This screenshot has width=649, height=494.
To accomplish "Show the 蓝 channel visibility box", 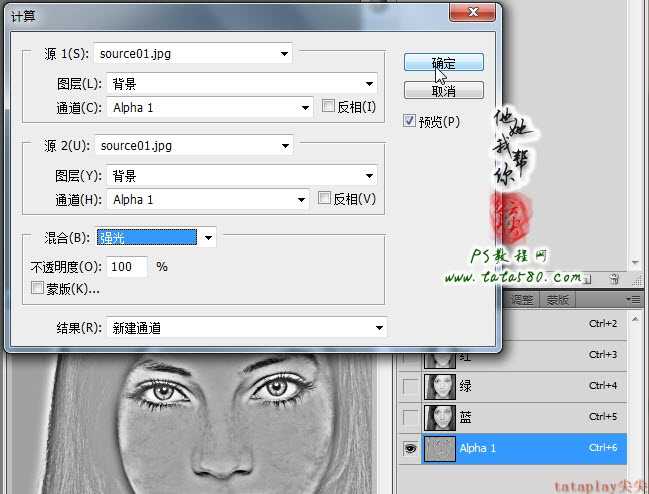I will pyautogui.click(x=410, y=417).
